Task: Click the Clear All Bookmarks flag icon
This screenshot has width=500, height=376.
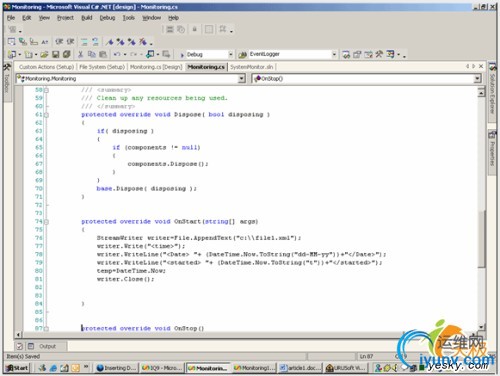Action: (x=143, y=42)
